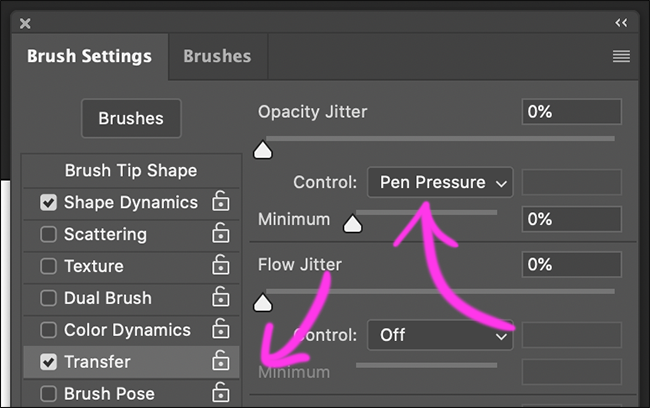The height and width of the screenshot is (408, 650).
Task: Select the Brush Tip Shape option
Action: point(130,170)
